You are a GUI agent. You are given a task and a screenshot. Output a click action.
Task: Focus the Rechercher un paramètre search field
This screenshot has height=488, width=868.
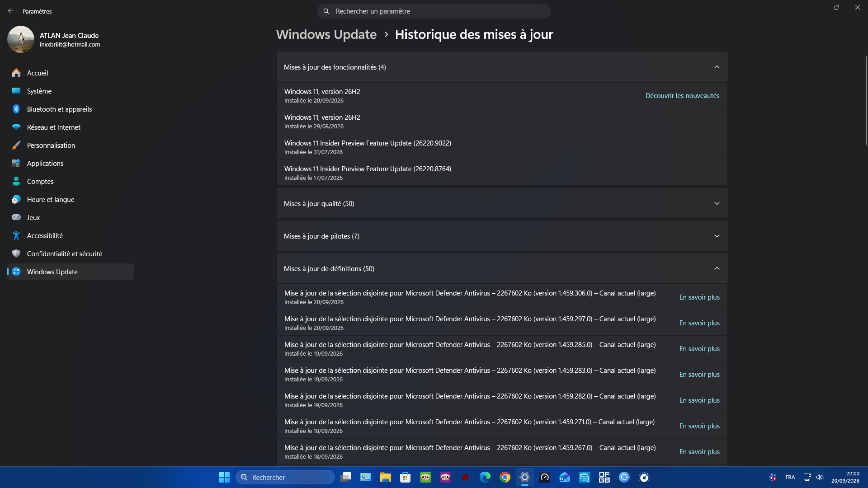434,11
